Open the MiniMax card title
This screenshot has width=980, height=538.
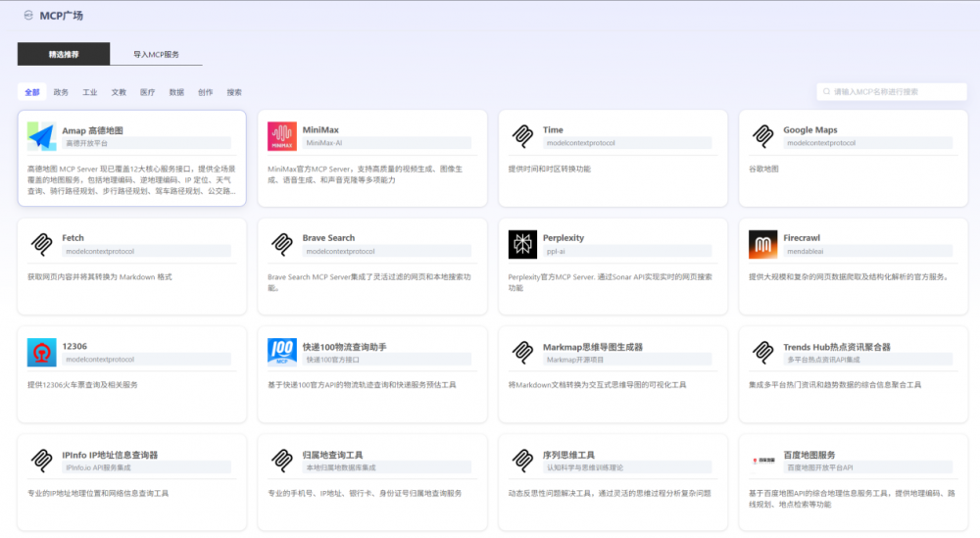pyautogui.click(x=320, y=130)
